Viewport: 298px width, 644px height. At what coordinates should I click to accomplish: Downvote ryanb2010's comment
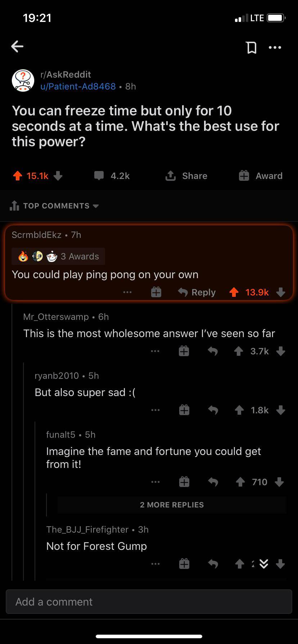pos(281,410)
